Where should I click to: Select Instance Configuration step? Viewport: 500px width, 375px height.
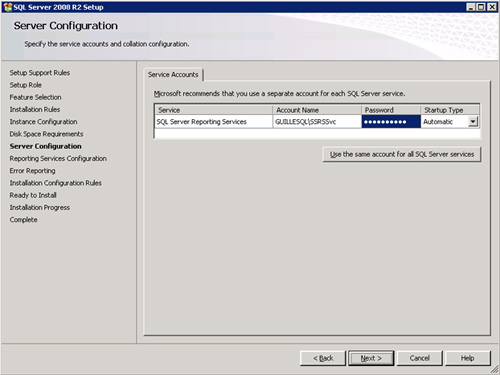pos(43,122)
